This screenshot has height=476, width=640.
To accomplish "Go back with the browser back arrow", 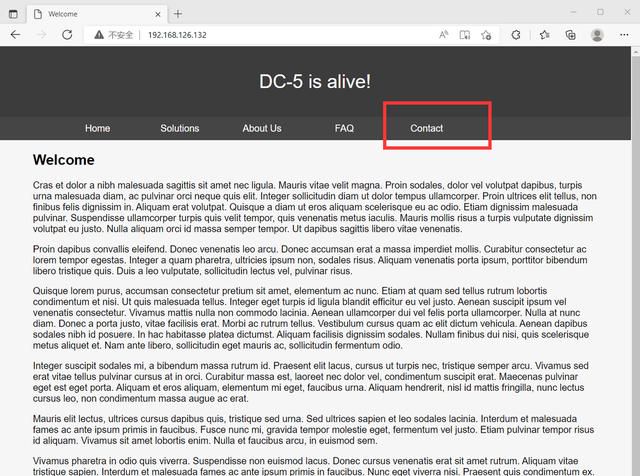I will tap(15, 35).
